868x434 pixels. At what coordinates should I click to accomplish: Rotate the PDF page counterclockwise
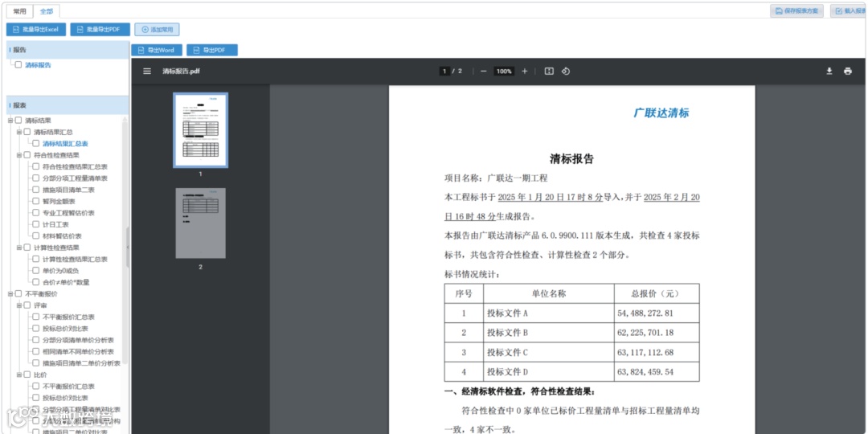pos(565,72)
